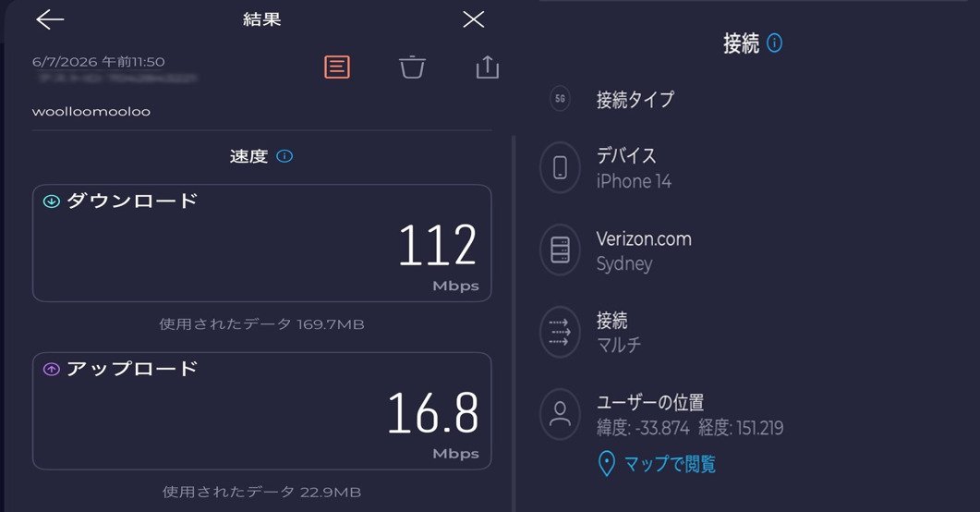Close the 結果 results screen

[x=473, y=20]
